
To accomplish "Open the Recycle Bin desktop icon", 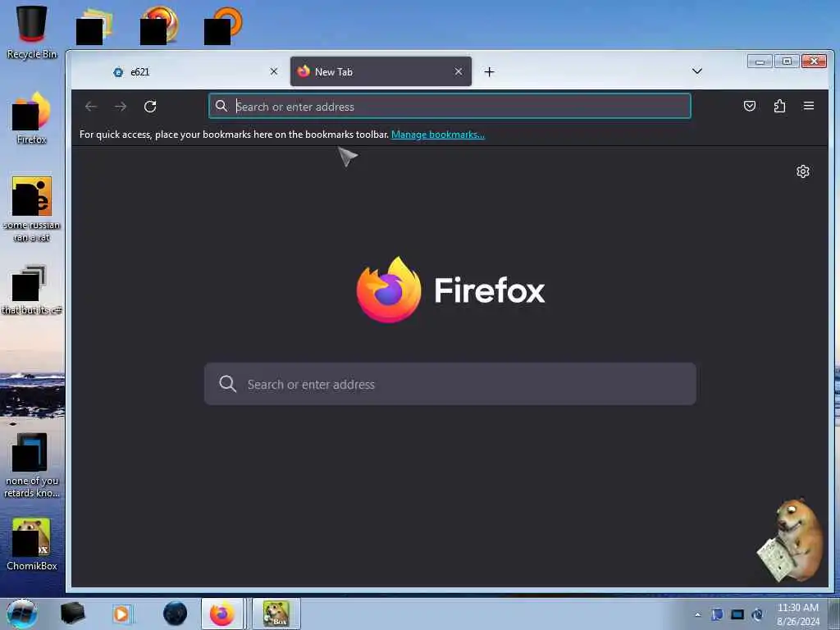I will [x=32, y=32].
